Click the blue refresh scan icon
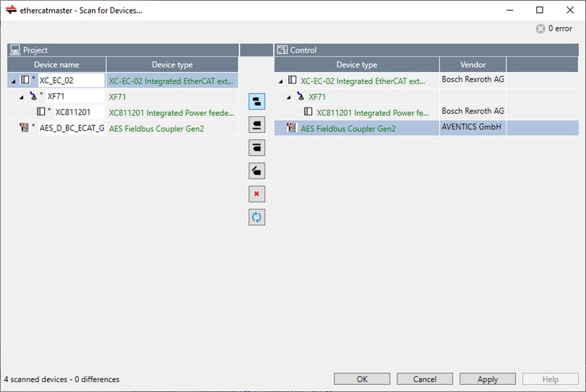 [257, 217]
